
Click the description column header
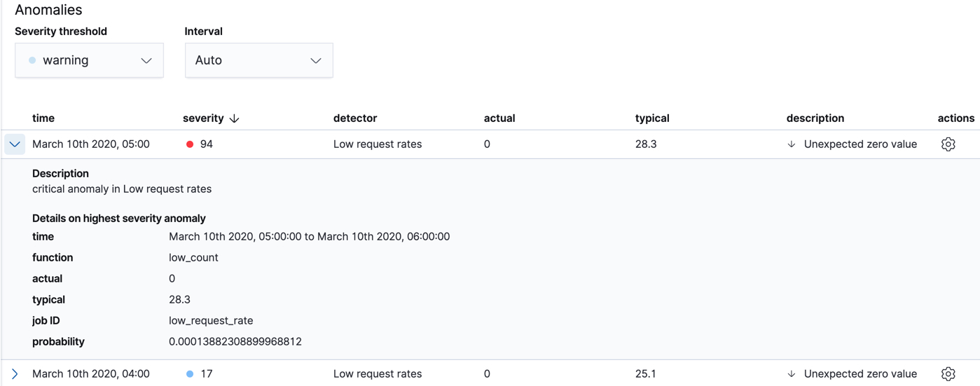click(815, 118)
